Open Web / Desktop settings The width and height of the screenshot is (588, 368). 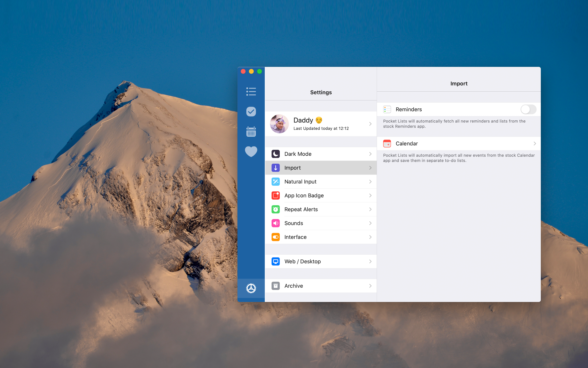click(x=321, y=261)
